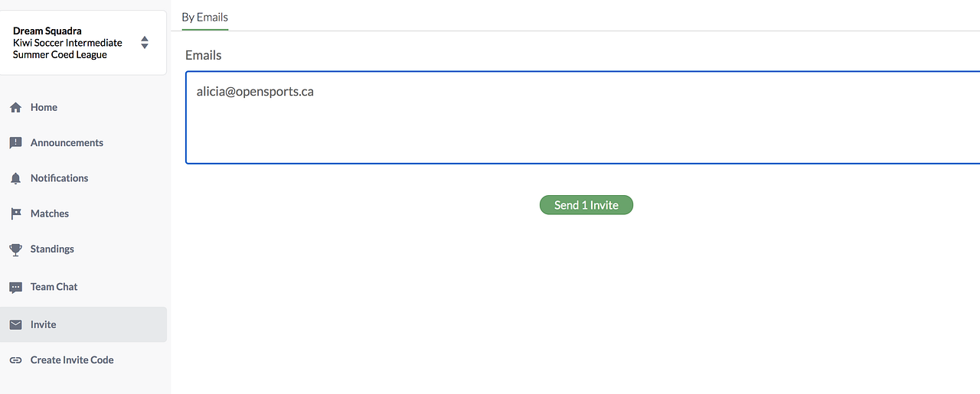This screenshot has height=394, width=980.
Task: Open the Notifications page
Action: tap(59, 178)
